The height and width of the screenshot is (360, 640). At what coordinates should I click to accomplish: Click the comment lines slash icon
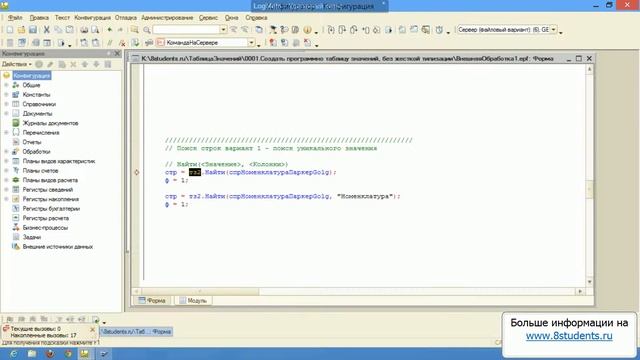[x=109, y=42]
